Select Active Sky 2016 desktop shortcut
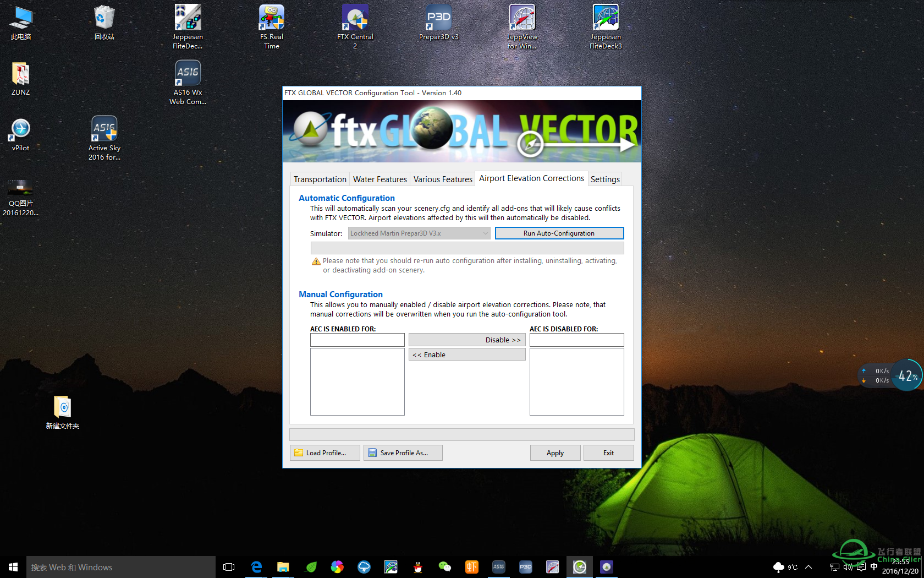 click(105, 138)
